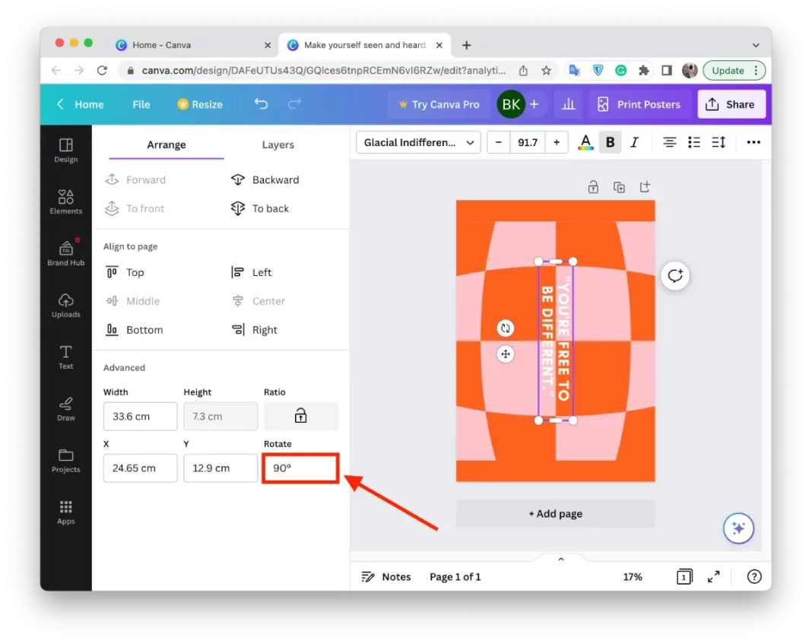The height and width of the screenshot is (644, 812).
Task: Change text alignment
Action: tap(669, 142)
